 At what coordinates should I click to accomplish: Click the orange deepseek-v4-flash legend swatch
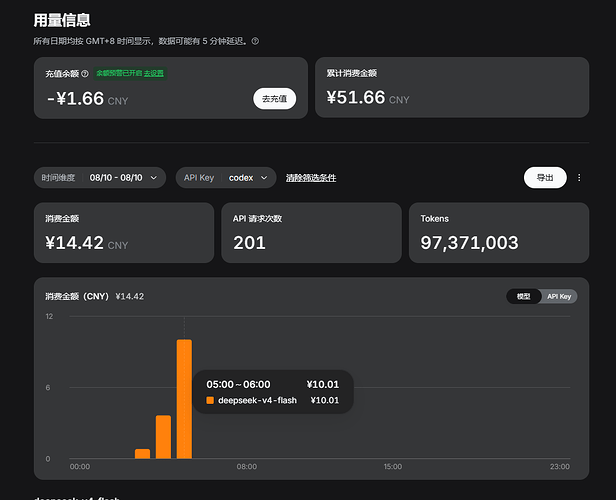coord(210,400)
